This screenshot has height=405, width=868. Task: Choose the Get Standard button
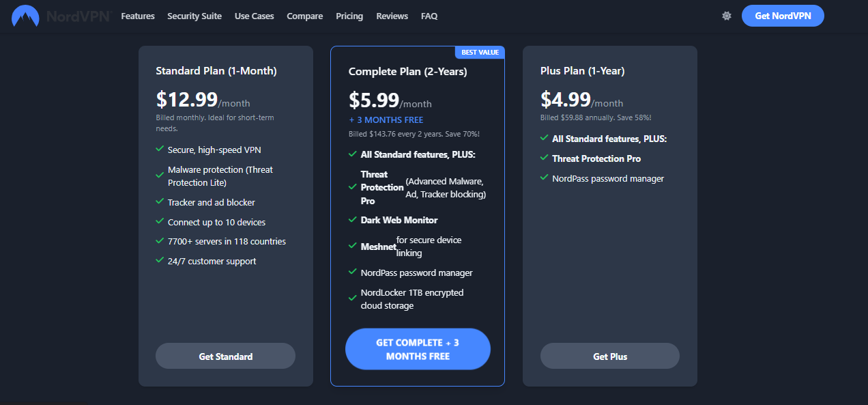pos(225,357)
